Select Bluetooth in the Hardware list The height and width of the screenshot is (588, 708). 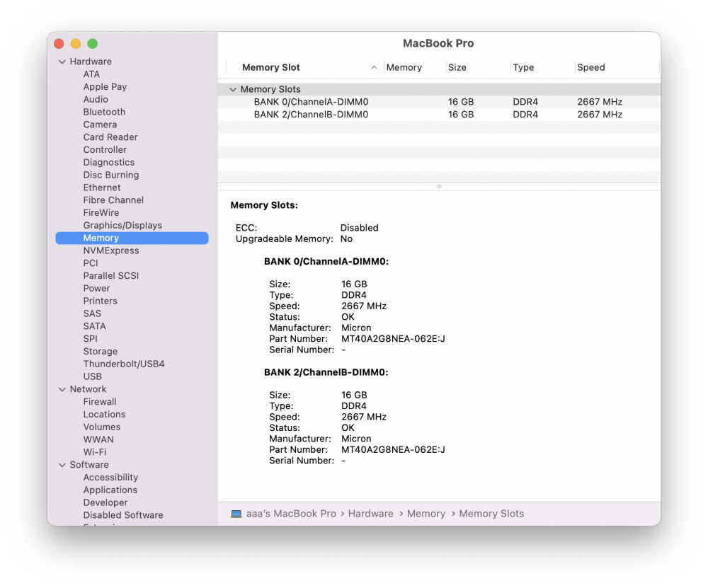[x=104, y=113]
